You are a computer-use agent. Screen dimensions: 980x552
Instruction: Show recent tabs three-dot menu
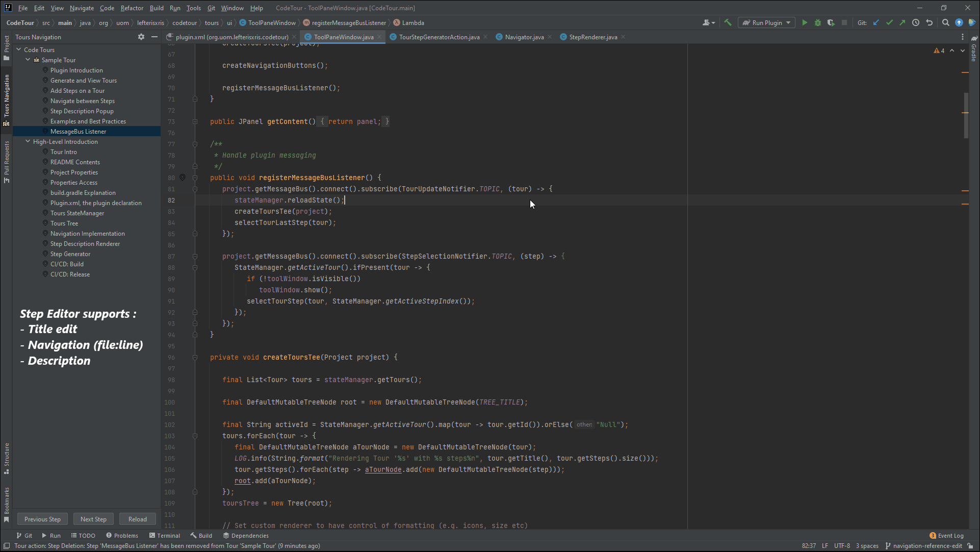(x=963, y=37)
